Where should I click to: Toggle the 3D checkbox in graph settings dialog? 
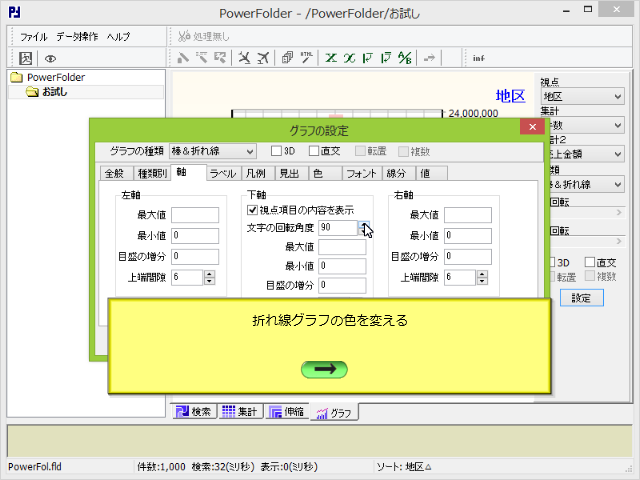tap(276, 151)
